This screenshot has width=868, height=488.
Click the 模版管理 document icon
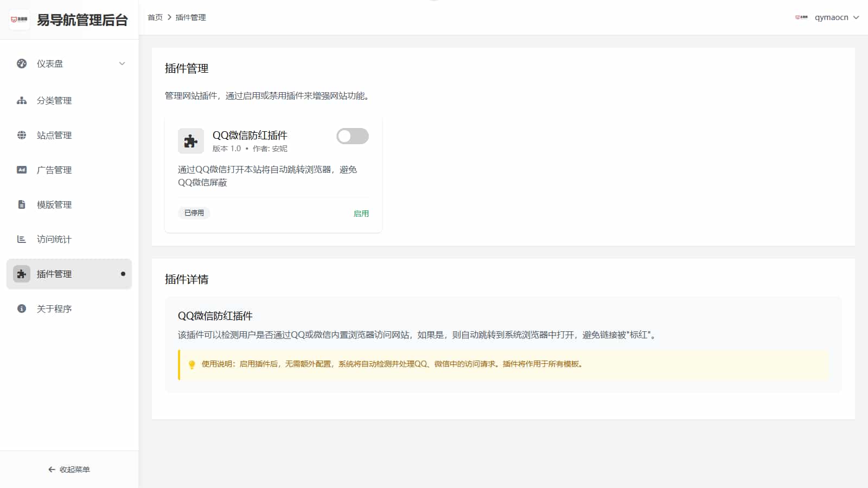[22, 204]
